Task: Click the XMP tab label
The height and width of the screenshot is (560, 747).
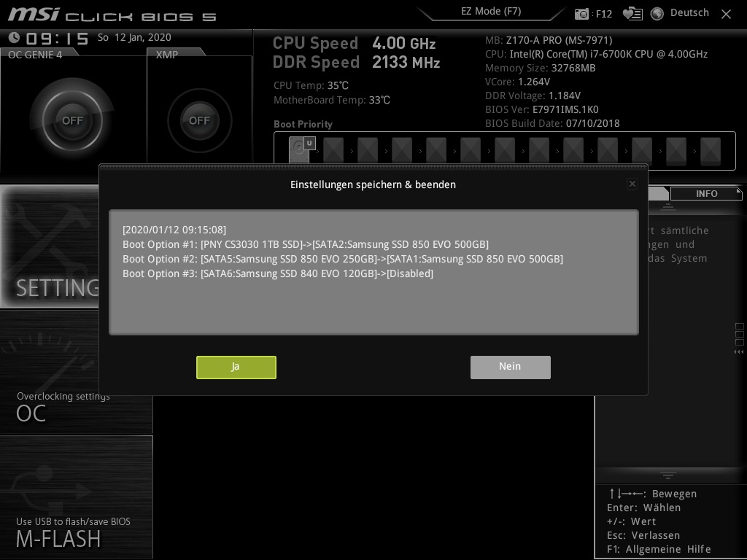Action: [167, 55]
